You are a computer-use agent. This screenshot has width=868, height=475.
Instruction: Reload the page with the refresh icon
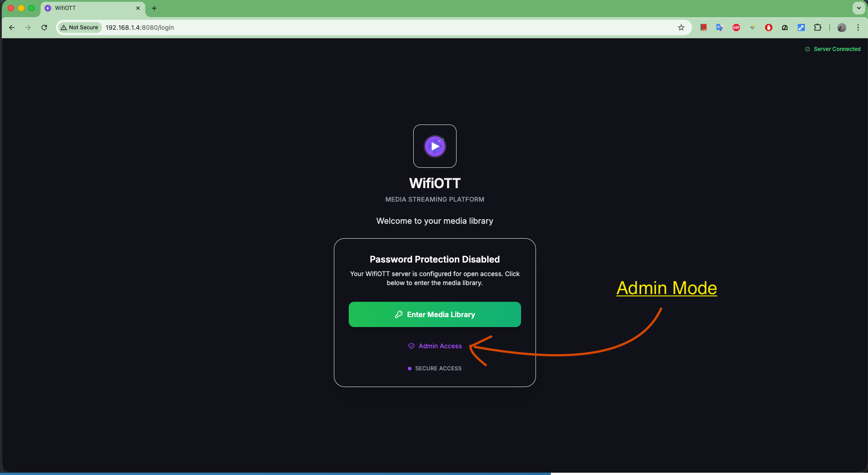(x=44, y=28)
